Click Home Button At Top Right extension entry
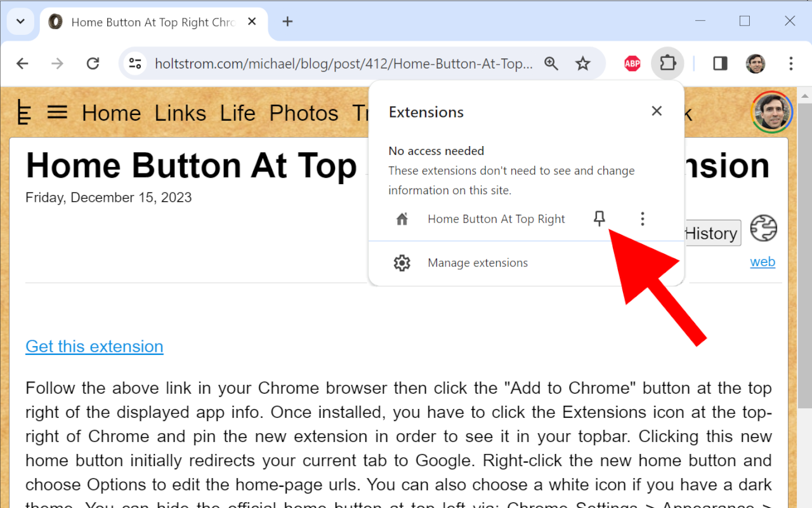Viewport: 812px width, 508px height. pos(496,219)
